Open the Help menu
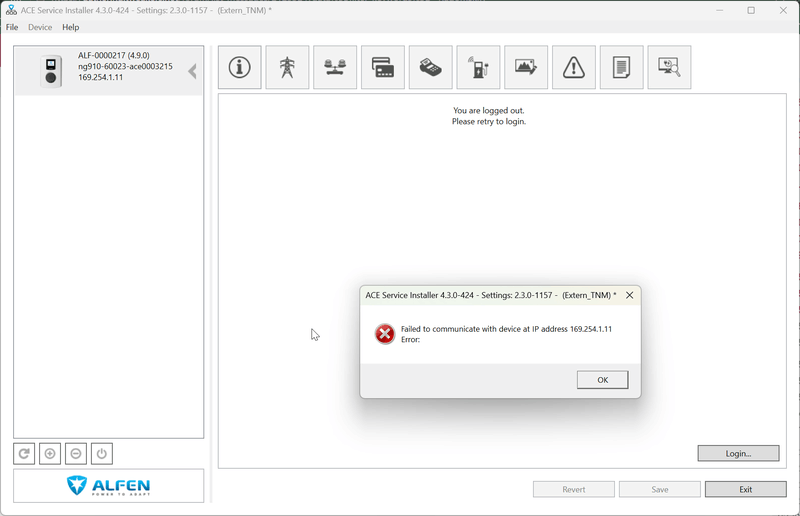 click(x=70, y=27)
